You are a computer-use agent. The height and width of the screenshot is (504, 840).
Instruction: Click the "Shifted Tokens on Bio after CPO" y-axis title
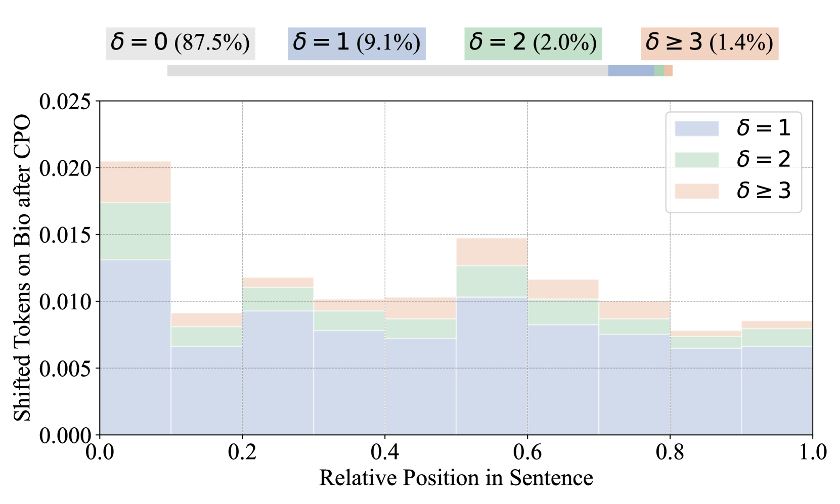pyautogui.click(x=22, y=268)
